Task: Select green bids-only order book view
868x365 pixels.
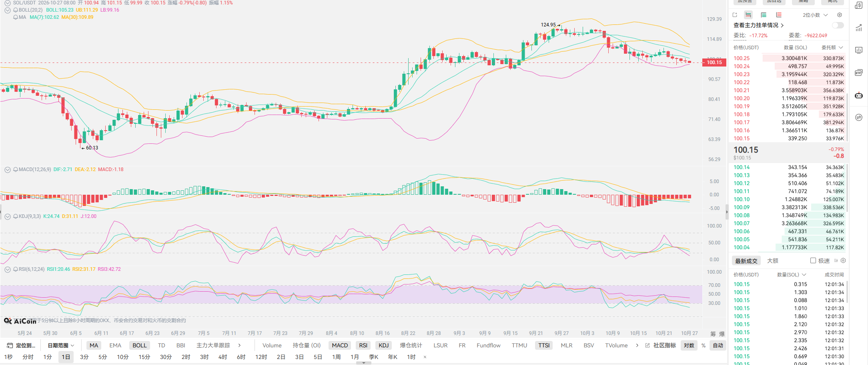Action: coord(764,15)
